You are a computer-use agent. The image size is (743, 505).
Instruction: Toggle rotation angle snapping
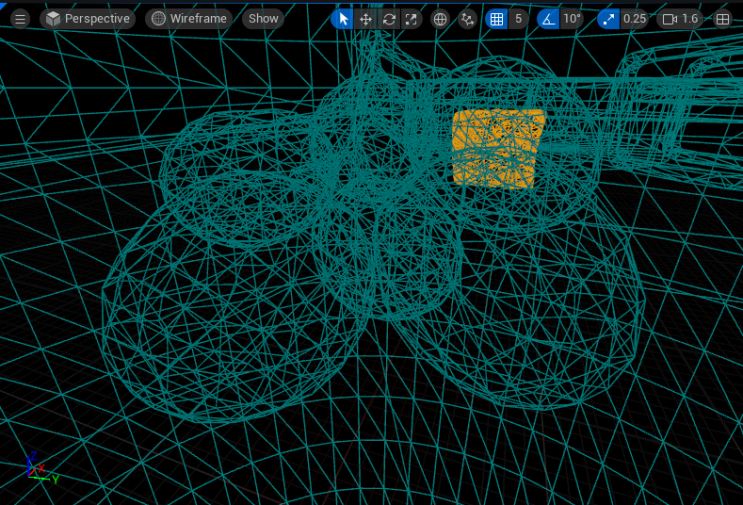pos(548,18)
